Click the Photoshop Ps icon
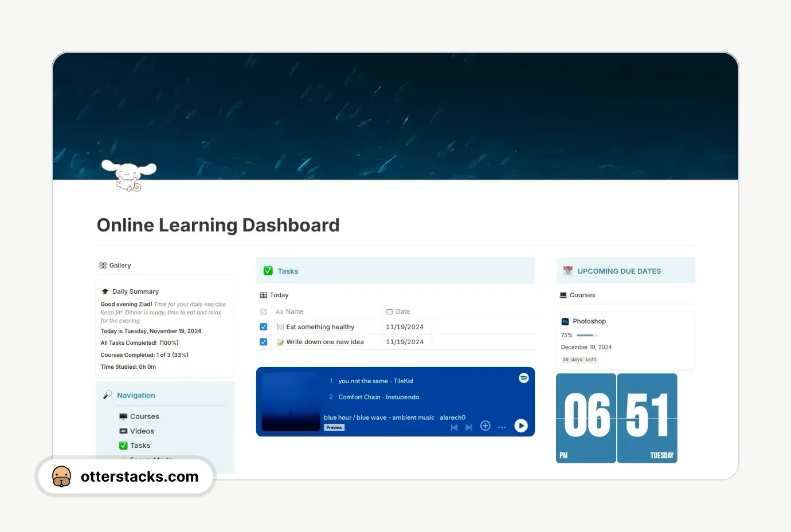 tap(565, 321)
